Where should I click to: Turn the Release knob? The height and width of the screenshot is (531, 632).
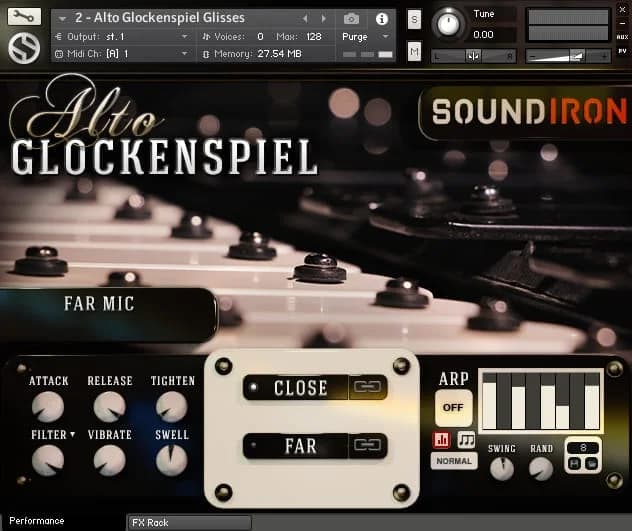pyautogui.click(x=109, y=406)
